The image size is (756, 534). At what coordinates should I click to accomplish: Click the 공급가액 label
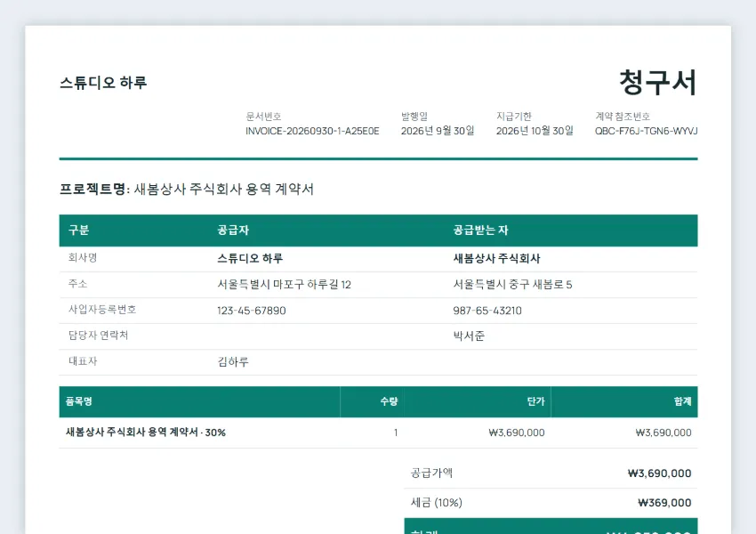tap(431, 473)
